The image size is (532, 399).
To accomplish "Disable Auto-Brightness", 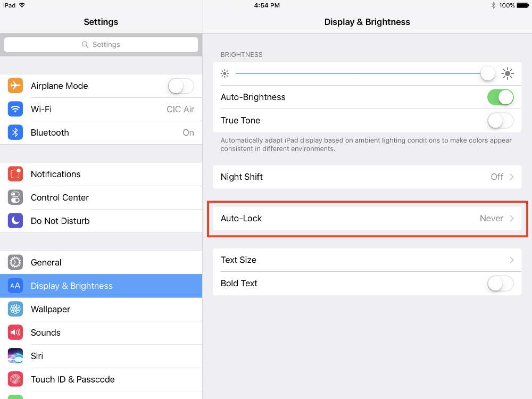I will coord(500,97).
